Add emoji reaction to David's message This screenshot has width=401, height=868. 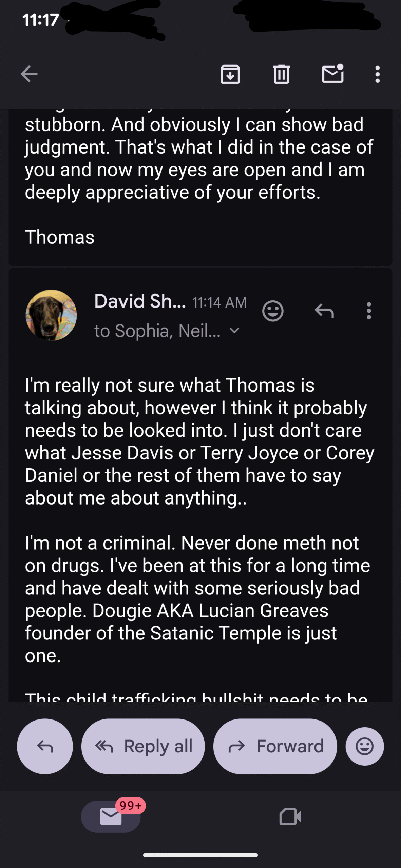[273, 311]
